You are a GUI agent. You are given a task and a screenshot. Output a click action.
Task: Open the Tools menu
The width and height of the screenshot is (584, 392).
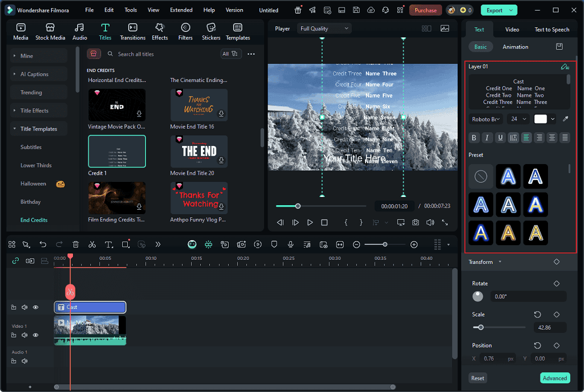130,9
